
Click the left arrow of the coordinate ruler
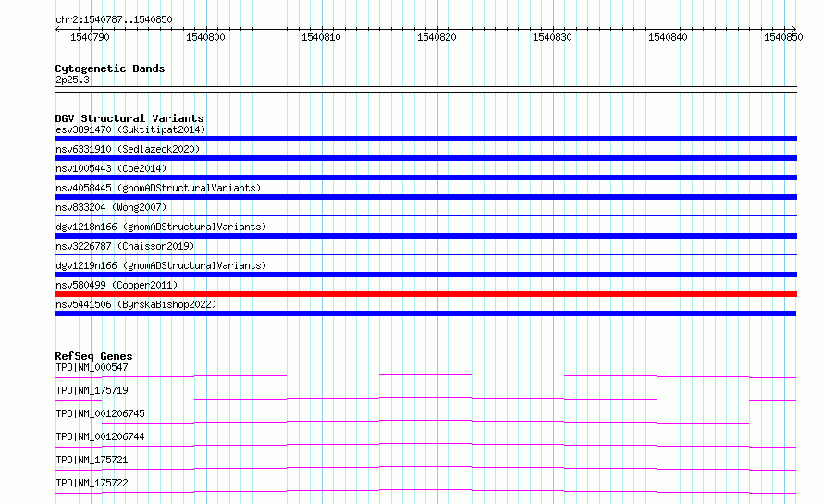click(x=57, y=29)
